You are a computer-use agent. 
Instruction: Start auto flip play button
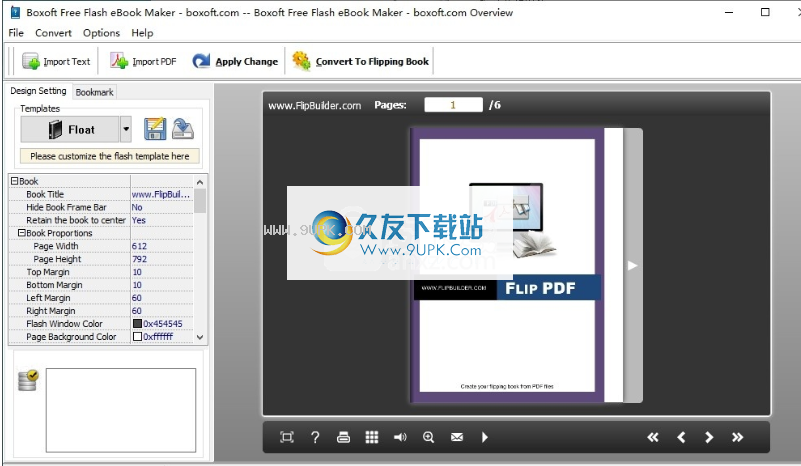(x=485, y=437)
